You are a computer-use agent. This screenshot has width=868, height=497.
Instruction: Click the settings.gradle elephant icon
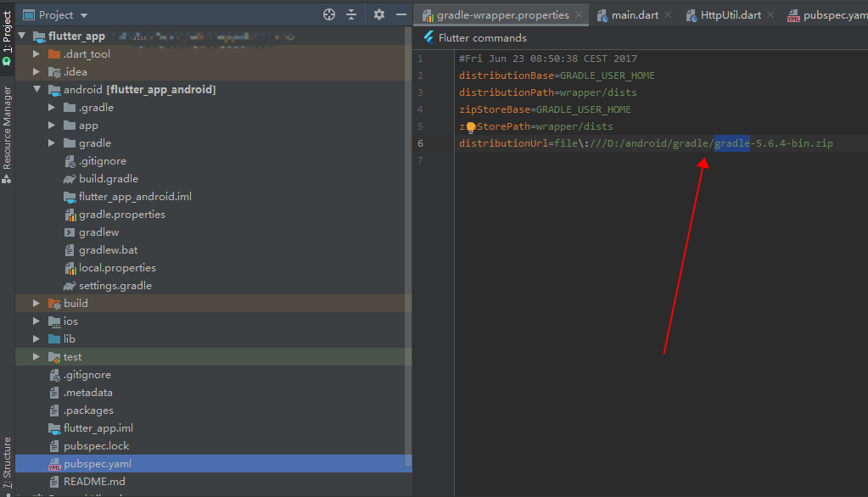pyautogui.click(x=70, y=286)
